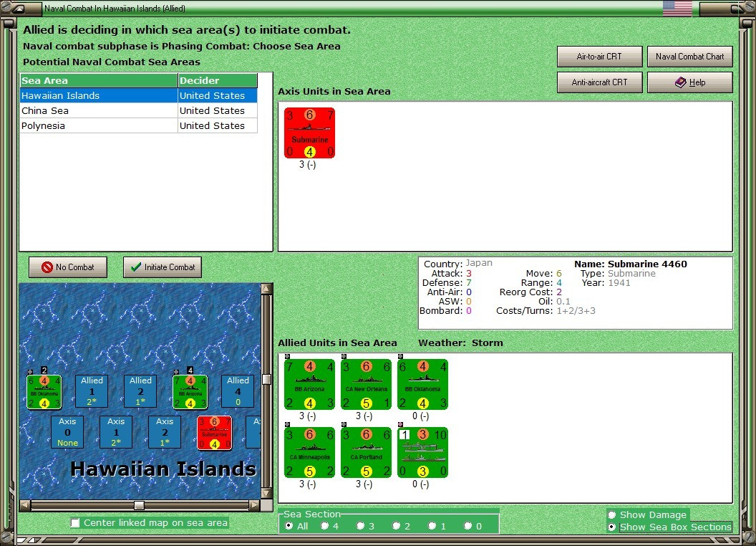
Task: Click the map vertical scrollbar down arrow
Action: [266, 494]
